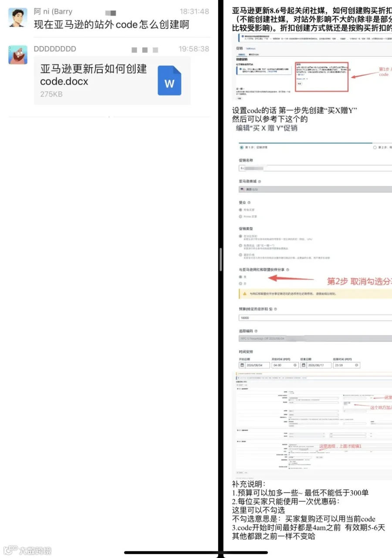Select the unselected radio under 与亚马逊网红和联盟伙伴分享
This screenshot has width=392, height=558.
tap(240, 284)
